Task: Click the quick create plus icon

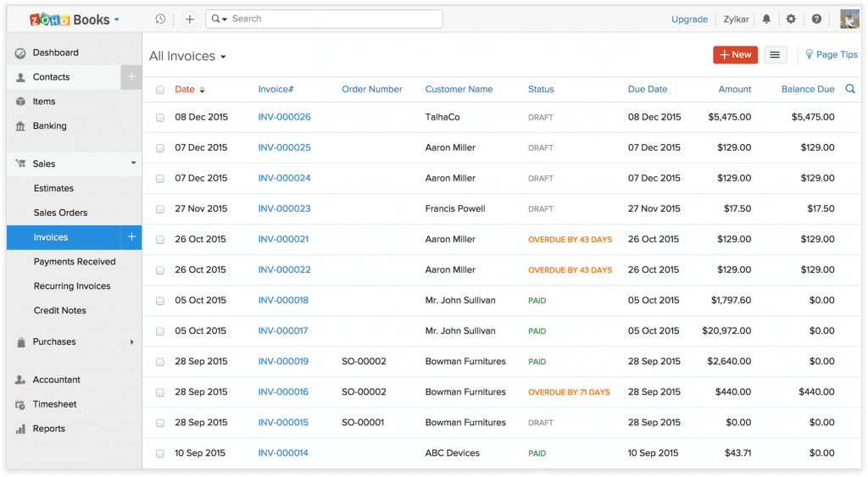Action: point(189,19)
